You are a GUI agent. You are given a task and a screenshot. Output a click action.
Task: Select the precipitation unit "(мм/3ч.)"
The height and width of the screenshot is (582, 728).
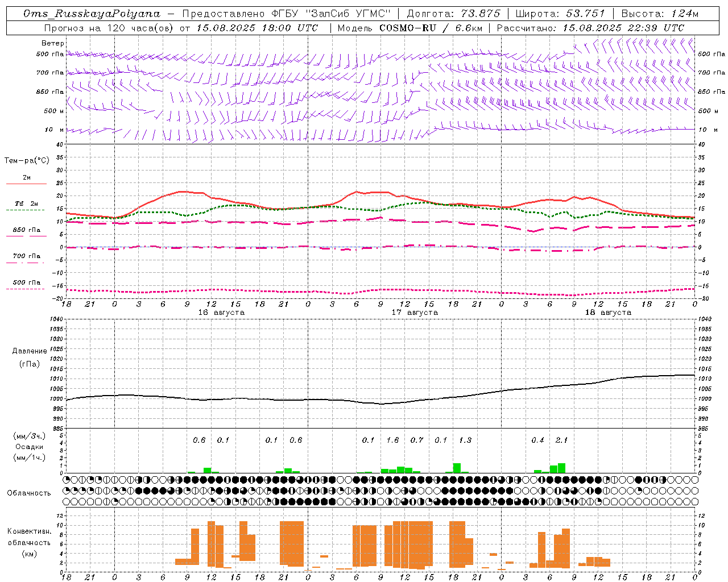click(x=30, y=436)
